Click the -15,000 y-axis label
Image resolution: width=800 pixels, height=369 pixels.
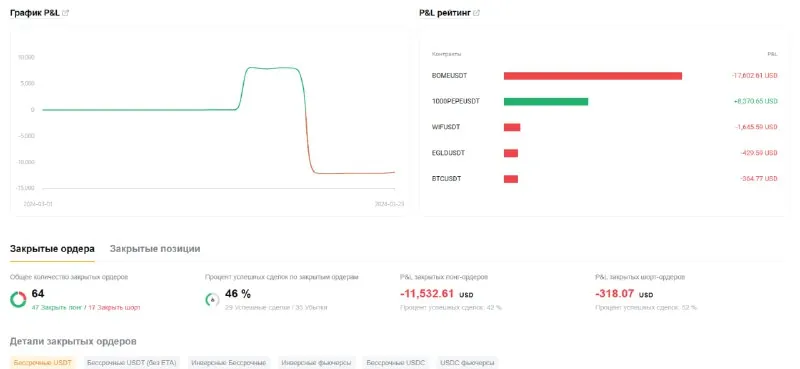[24, 188]
